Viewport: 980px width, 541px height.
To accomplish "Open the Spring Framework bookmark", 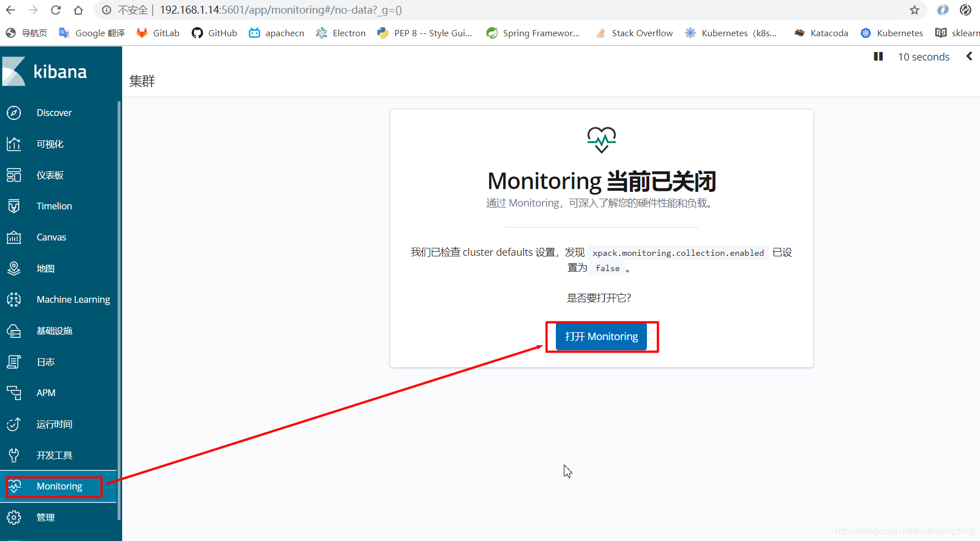I will (533, 33).
